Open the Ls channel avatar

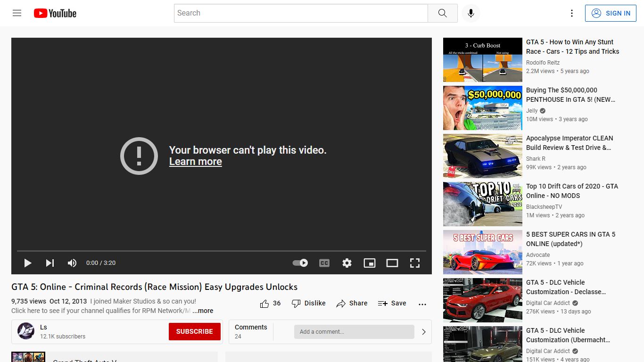26,331
